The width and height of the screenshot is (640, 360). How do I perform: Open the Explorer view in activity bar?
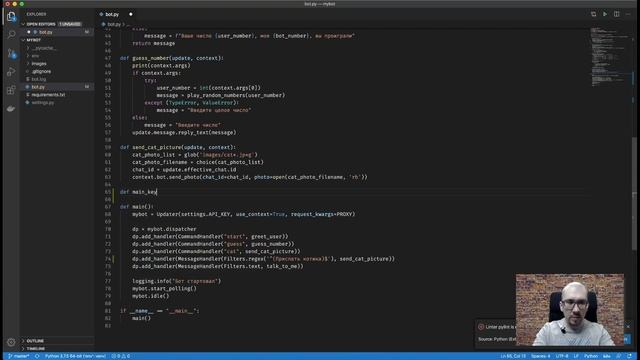pyautogui.click(x=11, y=16)
